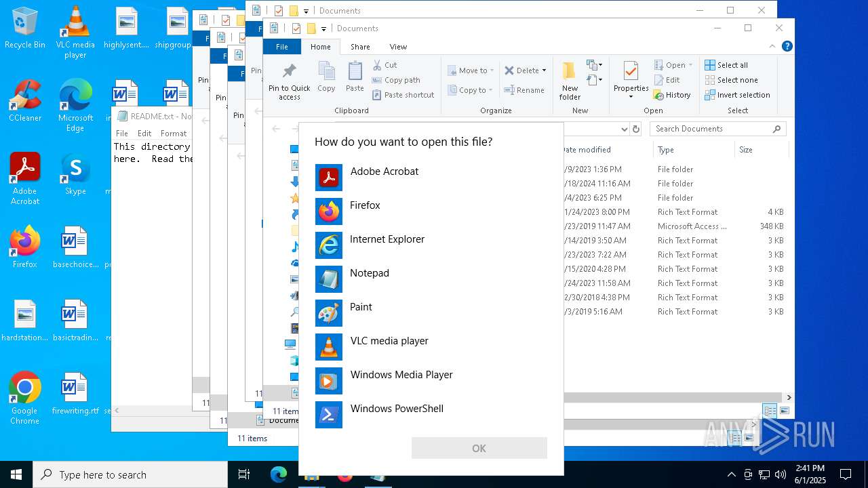This screenshot has height=488, width=868.
Task: Switch to Details view toggle in front Explorer
Action: click(770, 411)
